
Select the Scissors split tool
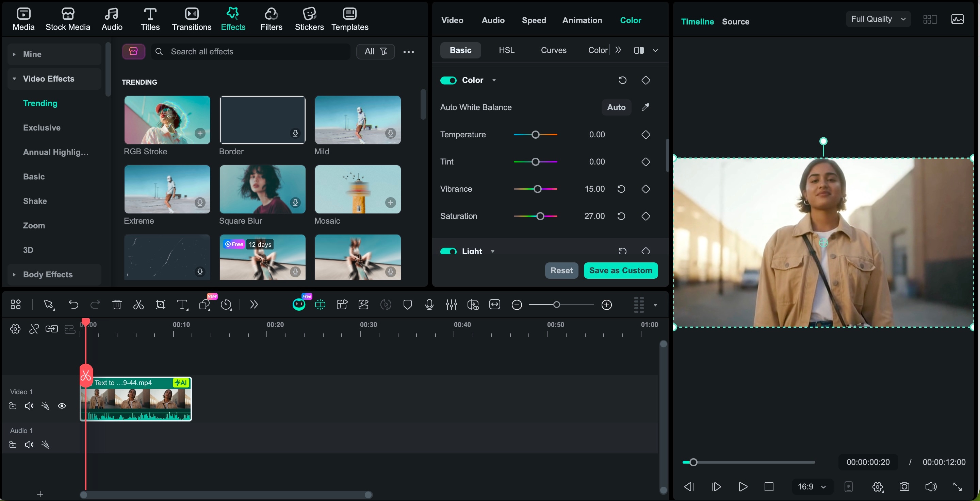tap(138, 305)
